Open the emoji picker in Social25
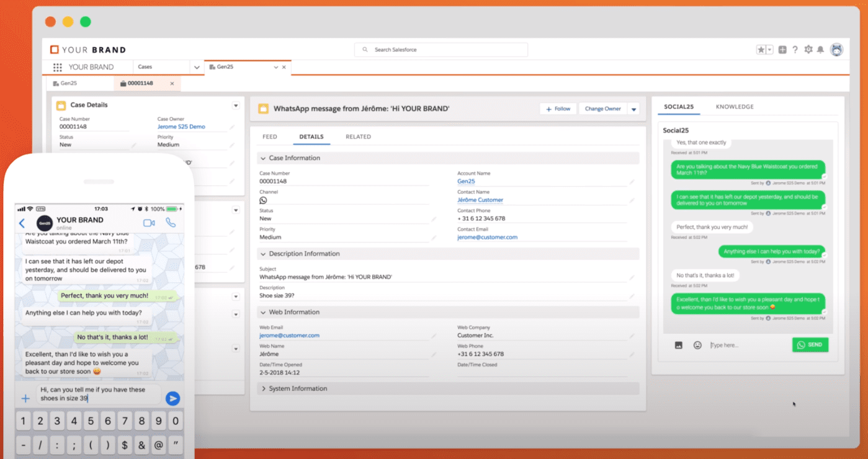Screen dimensions: 868x459 tap(697, 345)
